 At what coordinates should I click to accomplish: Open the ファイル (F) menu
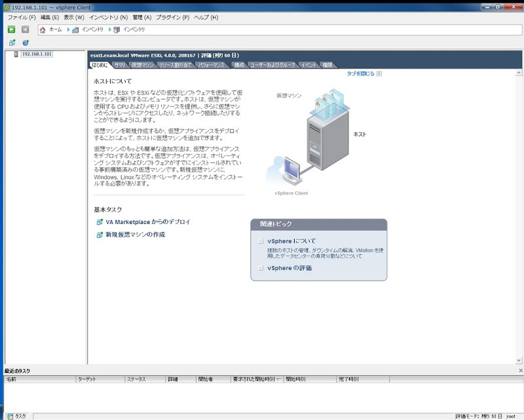point(22,18)
